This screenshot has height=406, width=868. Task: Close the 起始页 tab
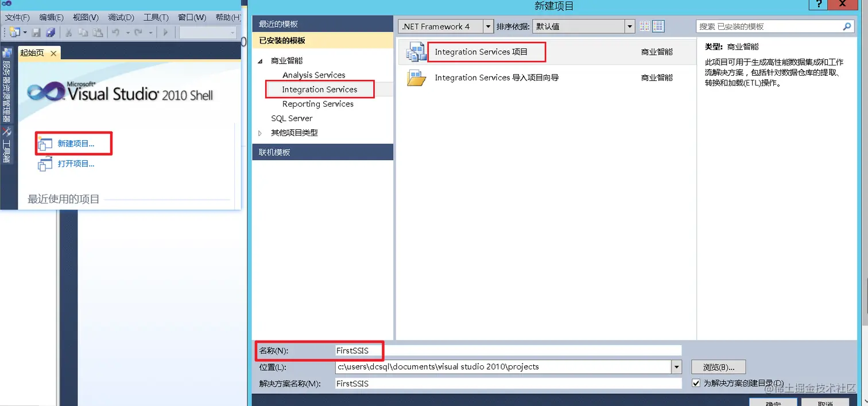[x=53, y=53]
